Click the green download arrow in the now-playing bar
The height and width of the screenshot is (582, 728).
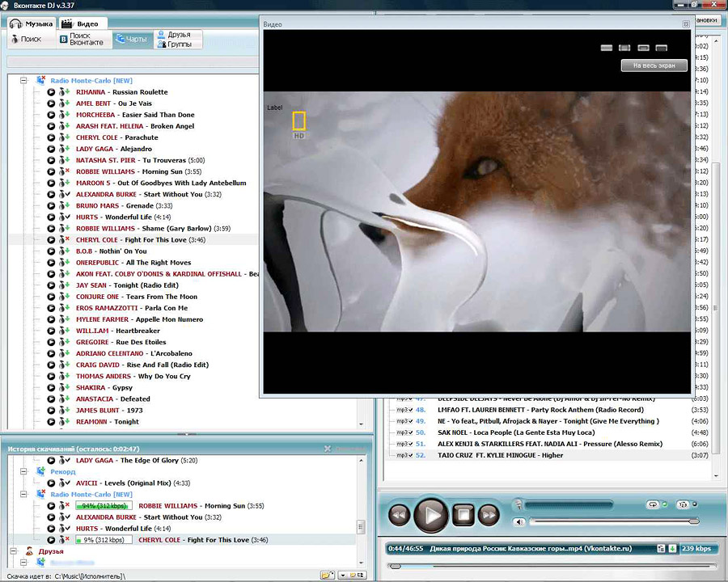click(672, 548)
